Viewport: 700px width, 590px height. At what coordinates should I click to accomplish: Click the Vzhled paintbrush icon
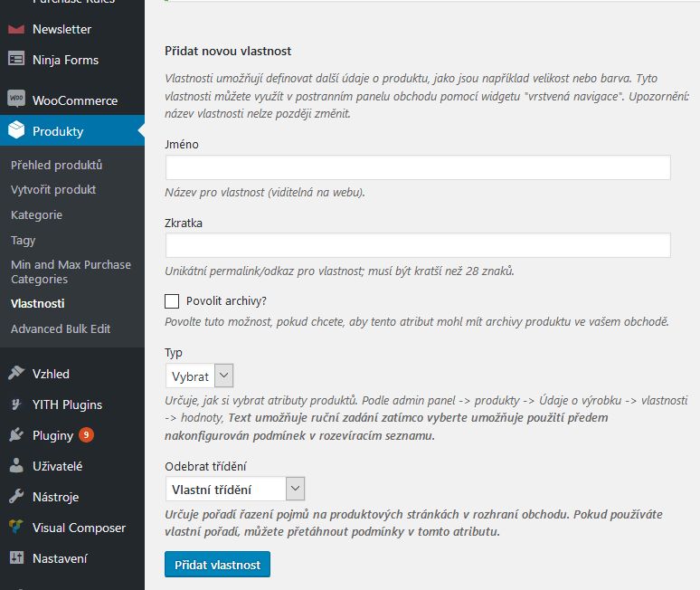(16, 374)
